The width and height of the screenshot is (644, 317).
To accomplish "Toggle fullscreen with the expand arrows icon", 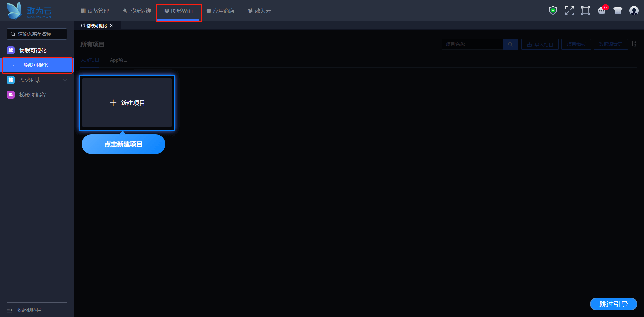I will point(569,11).
